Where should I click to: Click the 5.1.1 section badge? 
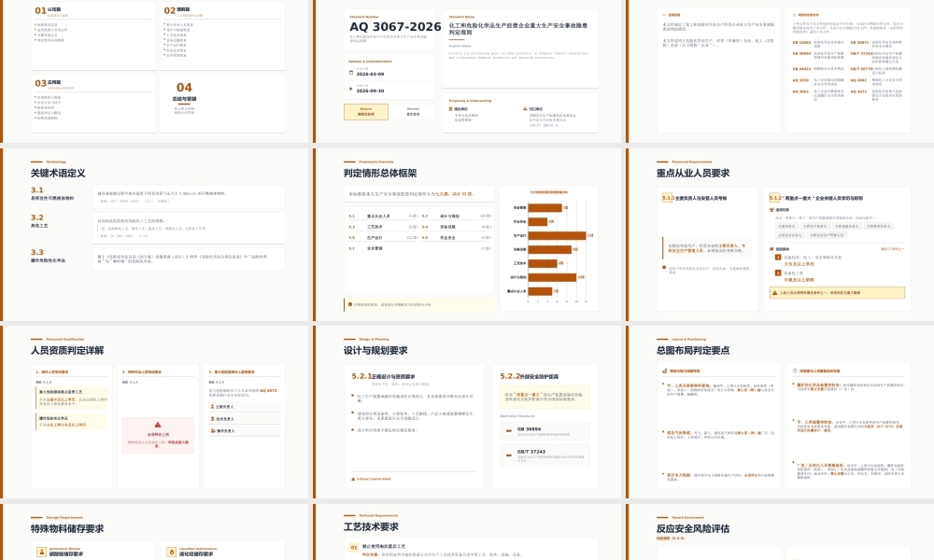click(x=667, y=198)
